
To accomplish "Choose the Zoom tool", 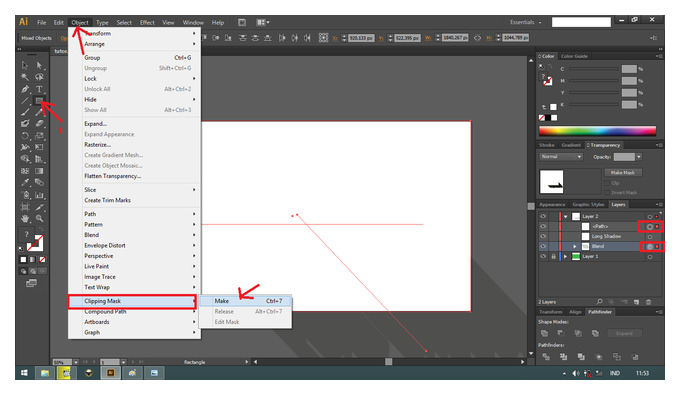I will pos(39,219).
